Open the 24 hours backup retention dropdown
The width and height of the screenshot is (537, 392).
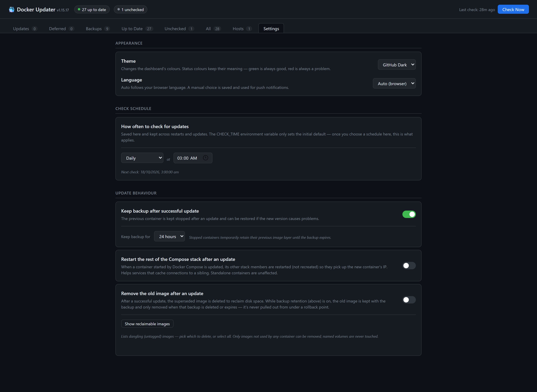pos(169,236)
